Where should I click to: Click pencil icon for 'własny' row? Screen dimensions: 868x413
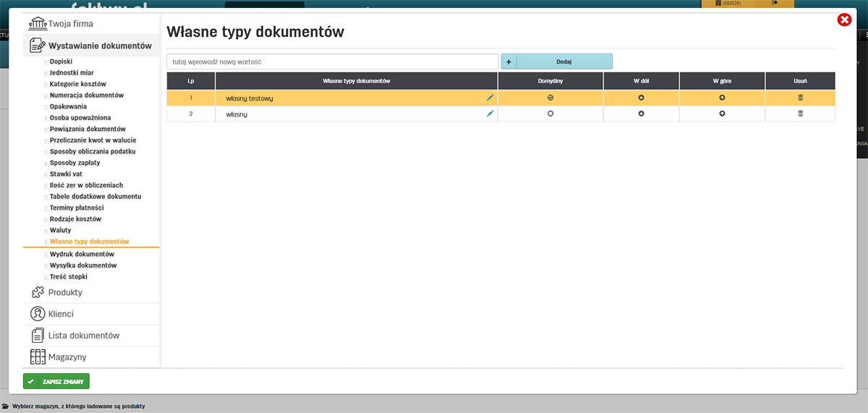pyautogui.click(x=490, y=114)
